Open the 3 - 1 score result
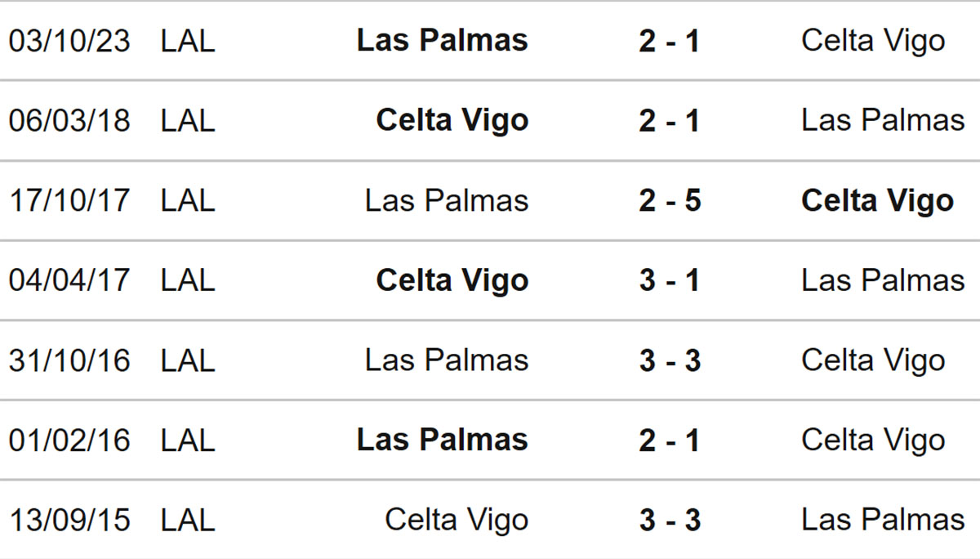 [670, 280]
